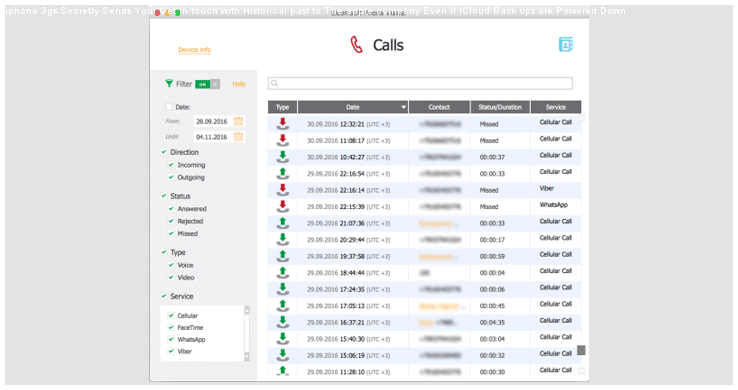Select the WhatsApp service cell
This screenshot has height=390, width=738.
pos(556,206)
